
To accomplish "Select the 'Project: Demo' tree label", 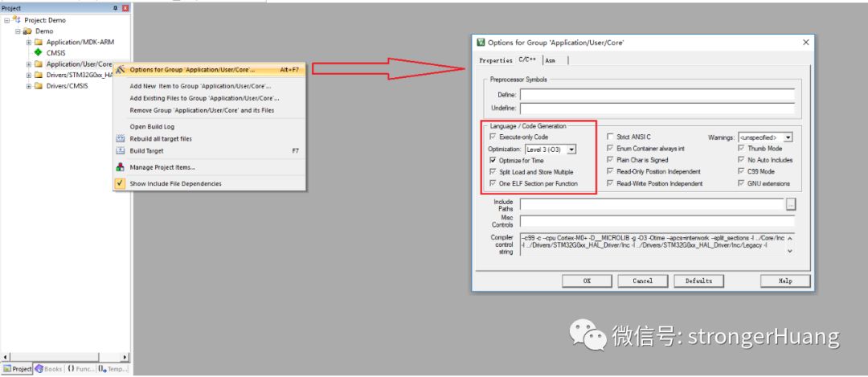I will click(x=45, y=20).
